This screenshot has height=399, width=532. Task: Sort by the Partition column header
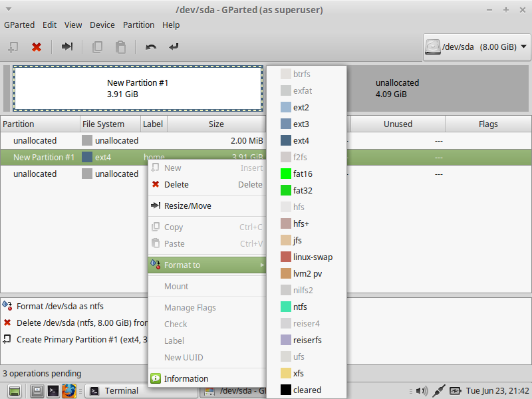[40, 124]
